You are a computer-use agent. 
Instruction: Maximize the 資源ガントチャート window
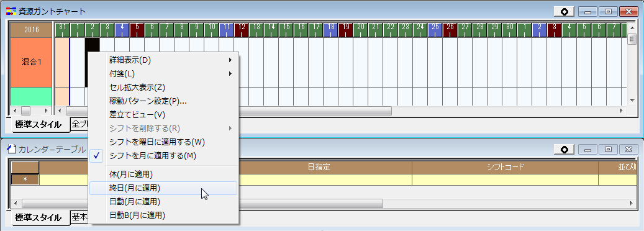point(608,12)
